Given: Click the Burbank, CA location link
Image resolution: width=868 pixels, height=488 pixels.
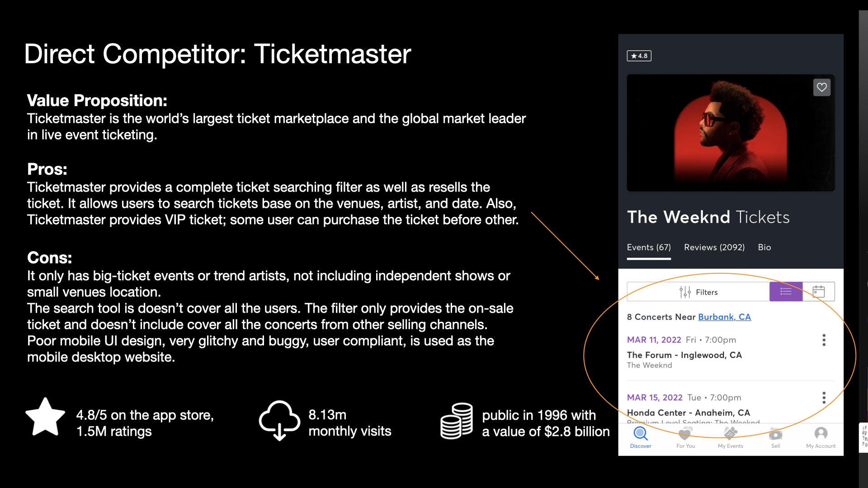Looking at the screenshot, I should [x=724, y=317].
